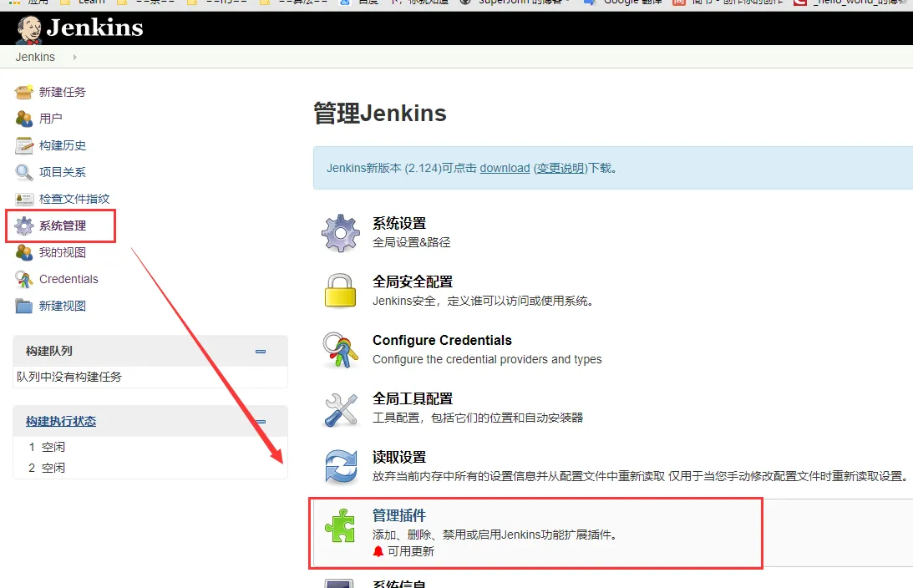Click the Credentials keys icon in sidebar
Screen dimensions: 913x588
coord(24,280)
